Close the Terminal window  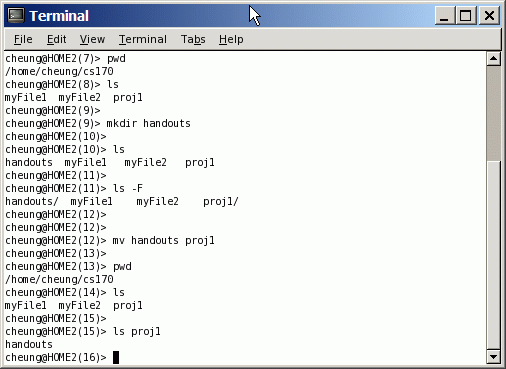[489, 15]
